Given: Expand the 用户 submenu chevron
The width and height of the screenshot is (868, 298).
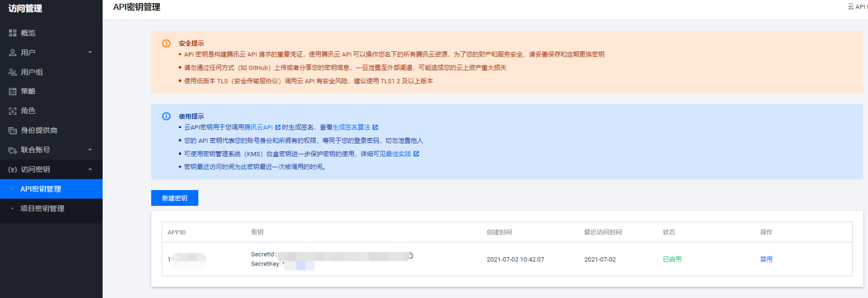Looking at the screenshot, I should pyautogui.click(x=90, y=52).
